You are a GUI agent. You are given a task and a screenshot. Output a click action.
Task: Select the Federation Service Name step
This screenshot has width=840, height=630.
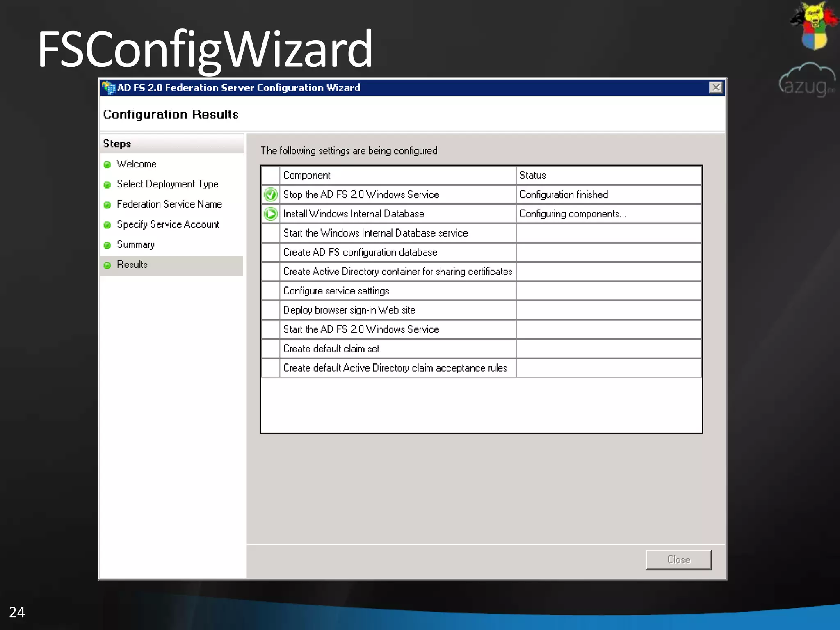tap(169, 204)
